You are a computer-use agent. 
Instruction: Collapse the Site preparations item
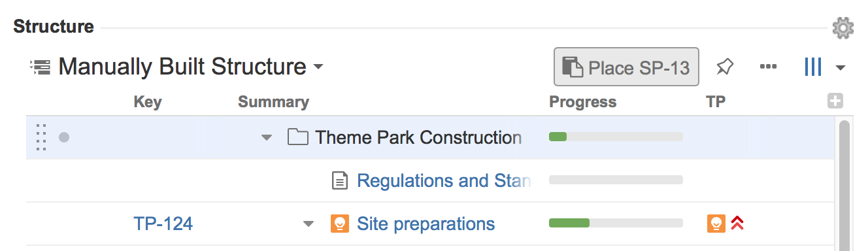click(x=309, y=224)
